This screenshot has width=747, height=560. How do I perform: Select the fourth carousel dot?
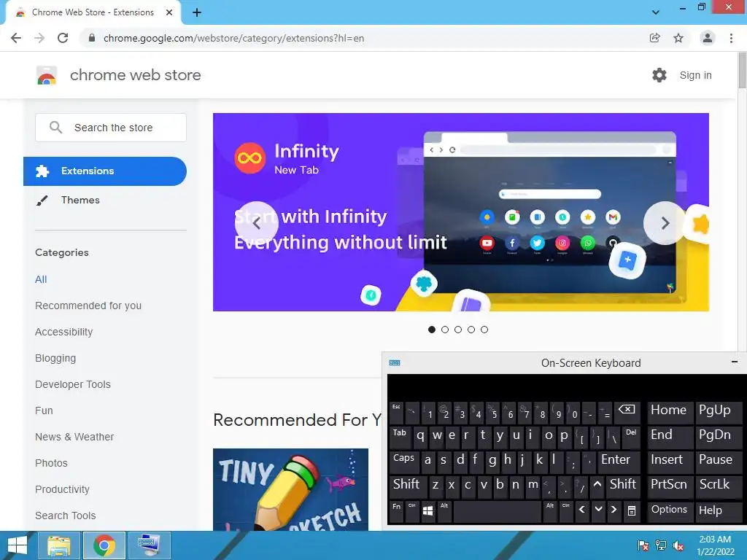(471, 330)
